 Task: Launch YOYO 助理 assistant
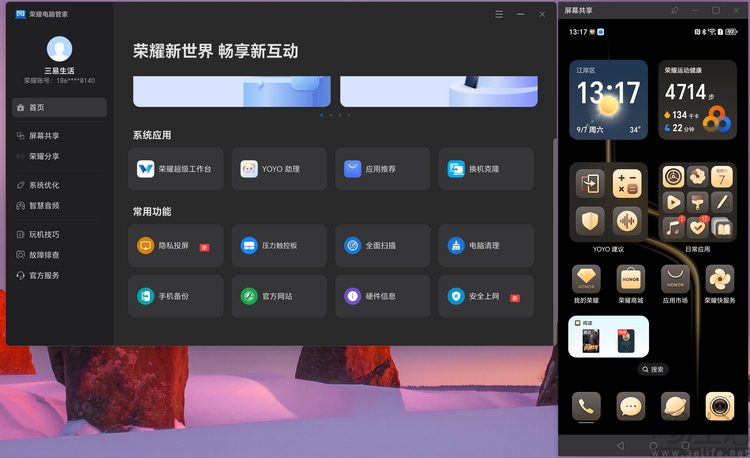[279, 169]
